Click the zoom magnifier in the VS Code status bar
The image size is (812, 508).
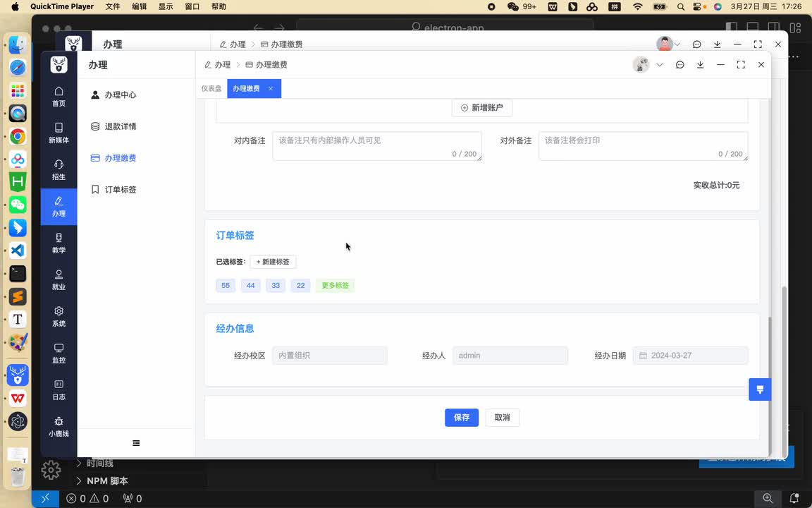pos(768,499)
